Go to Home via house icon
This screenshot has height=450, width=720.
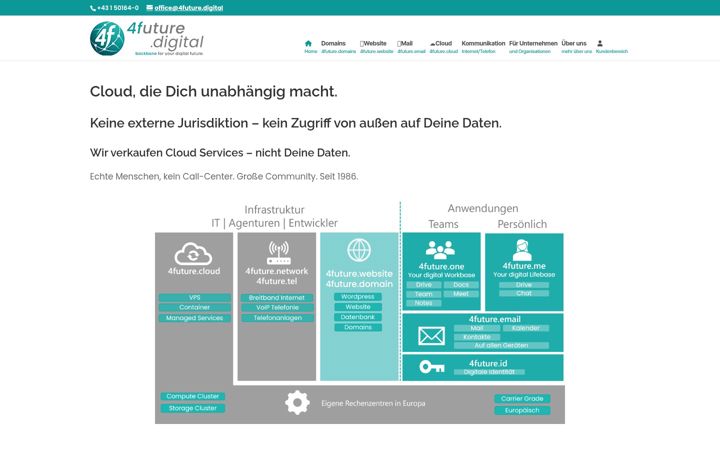click(x=308, y=44)
